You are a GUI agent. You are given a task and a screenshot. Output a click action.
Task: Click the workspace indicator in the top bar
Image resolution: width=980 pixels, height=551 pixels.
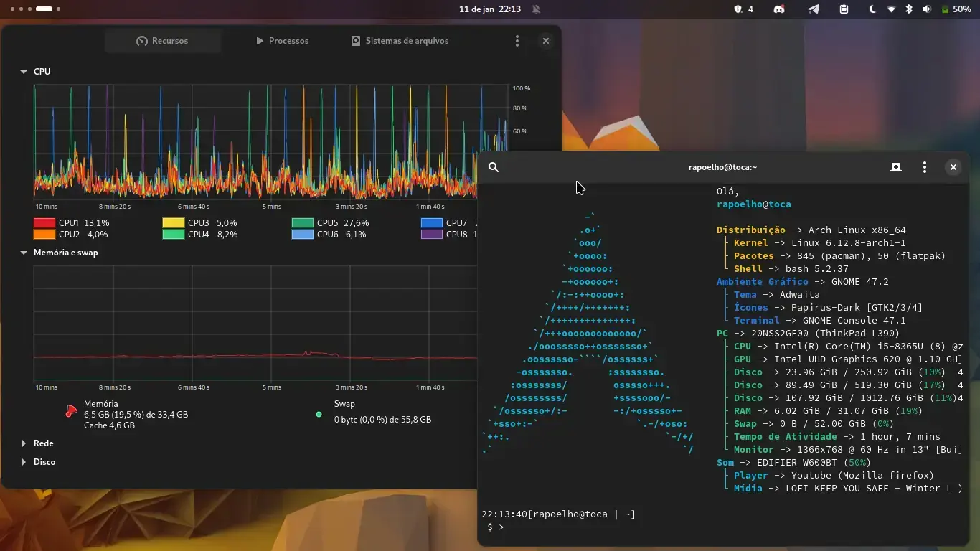(35, 9)
